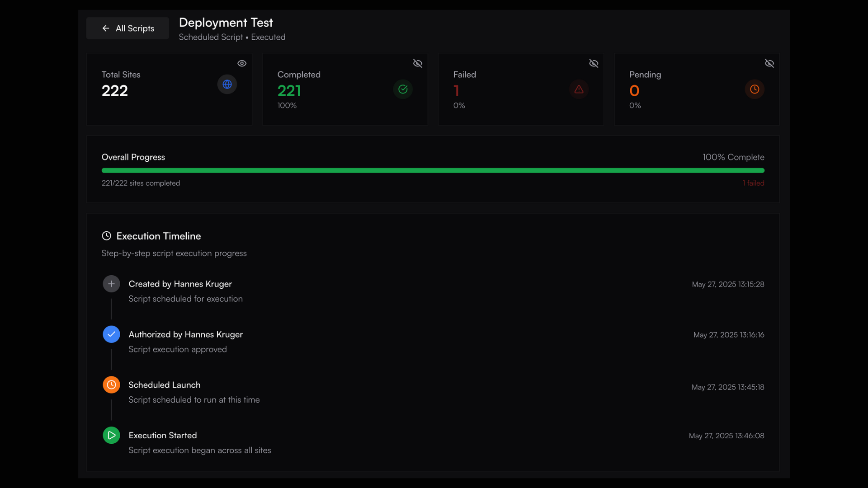
Task: Click the '1 failed' red text
Action: tap(753, 183)
